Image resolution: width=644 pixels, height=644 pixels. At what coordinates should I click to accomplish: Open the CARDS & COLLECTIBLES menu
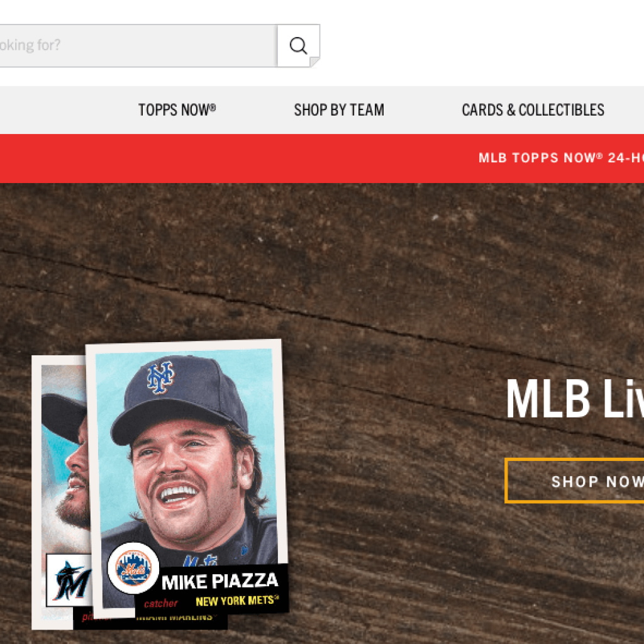pos(533,109)
